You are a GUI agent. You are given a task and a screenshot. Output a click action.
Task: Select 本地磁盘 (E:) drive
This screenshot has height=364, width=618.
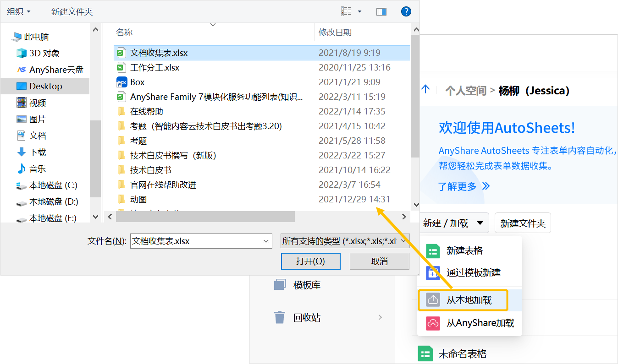pyautogui.click(x=46, y=218)
